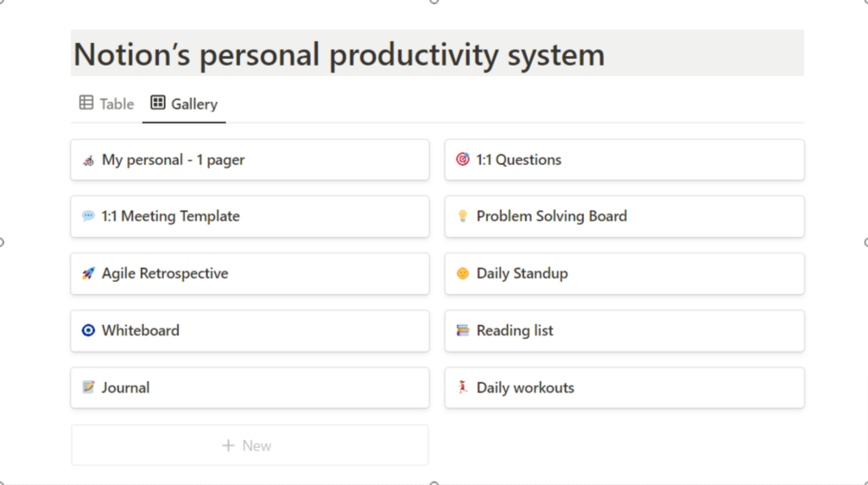Click the target icon next to 1:1 Questions
The height and width of the screenshot is (485, 868).
click(463, 160)
